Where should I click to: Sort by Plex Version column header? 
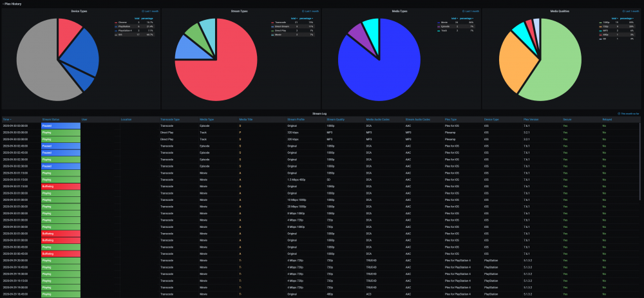[x=531, y=120]
